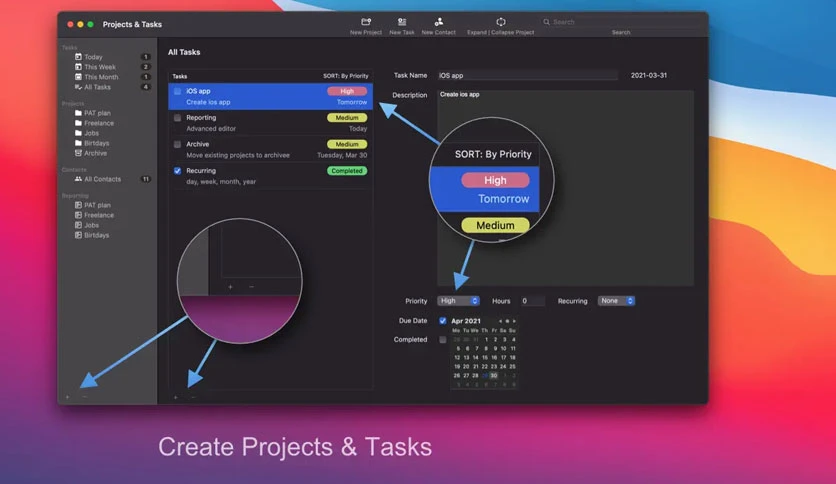This screenshot has width=836, height=484.
Task: Open the Birtdays report under Reporting
Action: (97, 235)
